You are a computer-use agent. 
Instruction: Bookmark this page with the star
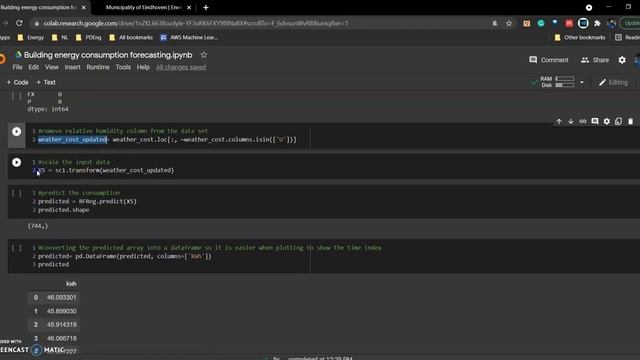(x=509, y=23)
